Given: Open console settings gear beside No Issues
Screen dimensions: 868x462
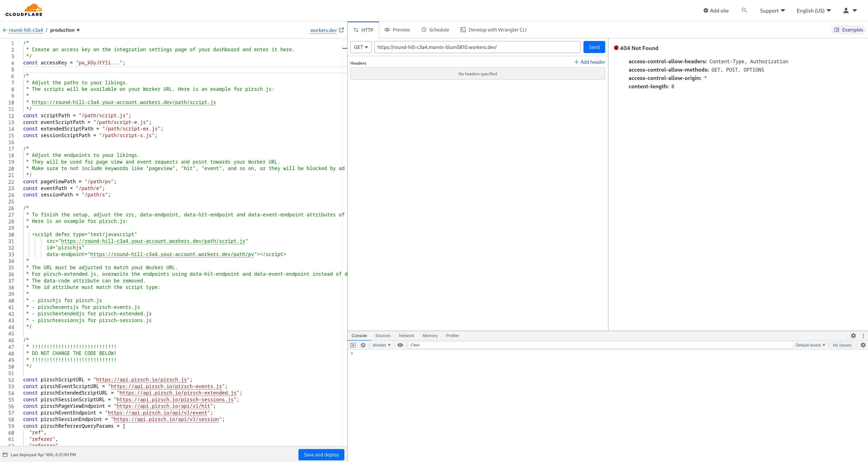Looking at the screenshot, I should (863, 345).
